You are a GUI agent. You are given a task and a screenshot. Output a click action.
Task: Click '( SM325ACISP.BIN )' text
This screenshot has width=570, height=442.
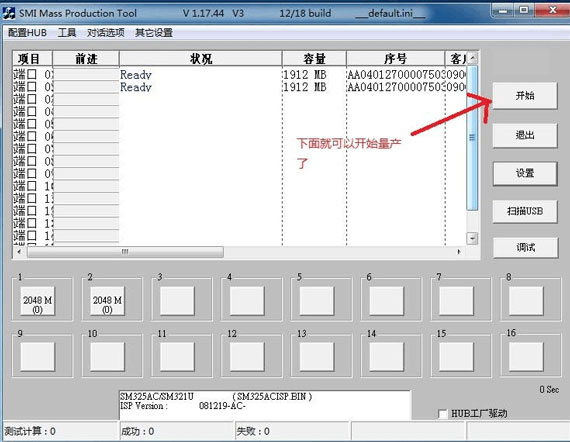click(272, 397)
